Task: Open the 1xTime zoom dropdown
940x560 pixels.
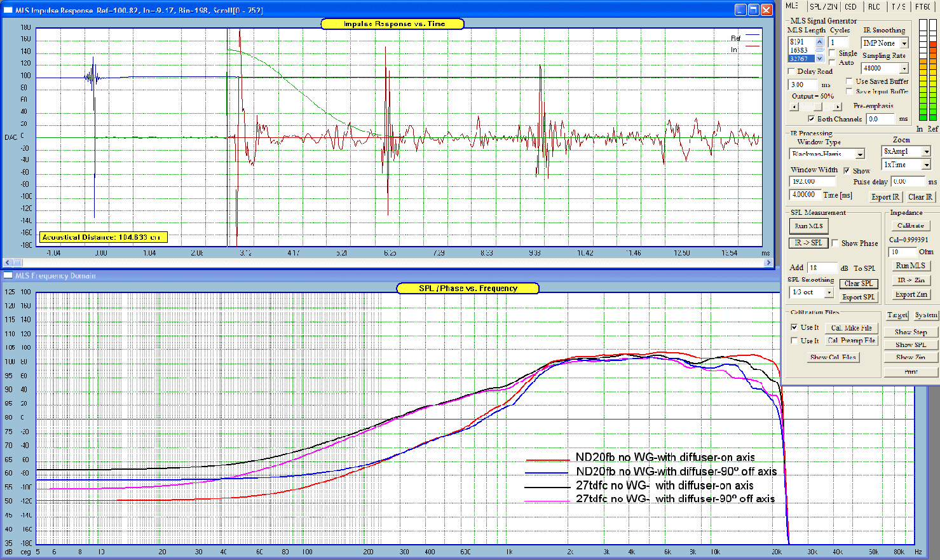Action: tap(926, 165)
